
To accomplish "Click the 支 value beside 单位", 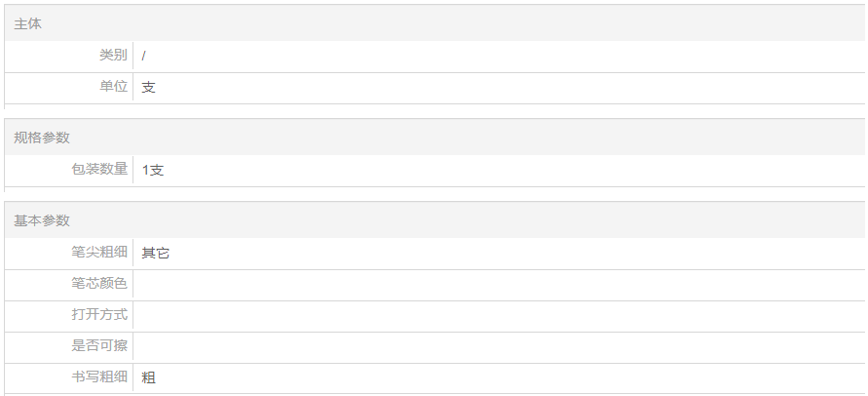I will click(x=148, y=87).
